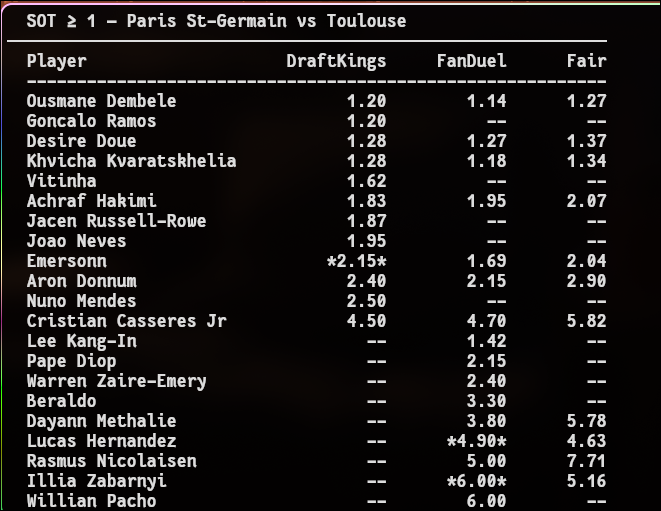Click player name 'Rasmus Nicolaisen'
This screenshot has height=511, width=661.
(111, 461)
